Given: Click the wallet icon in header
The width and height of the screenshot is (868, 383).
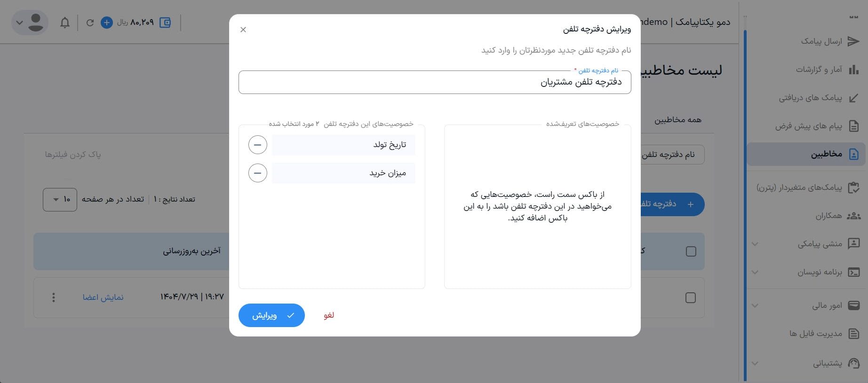Looking at the screenshot, I should pyautogui.click(x=165, y=22).
